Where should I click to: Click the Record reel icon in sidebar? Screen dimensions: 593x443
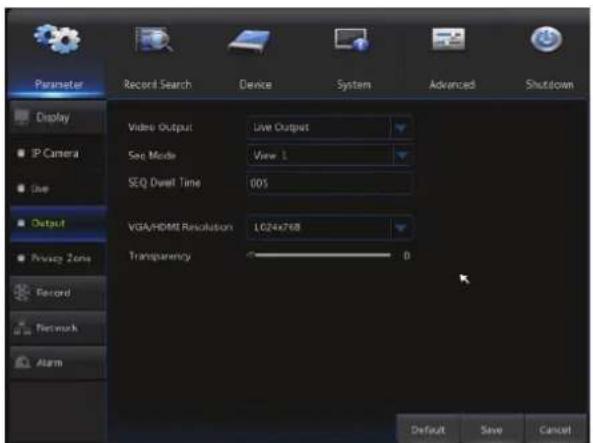coord(22,292)
